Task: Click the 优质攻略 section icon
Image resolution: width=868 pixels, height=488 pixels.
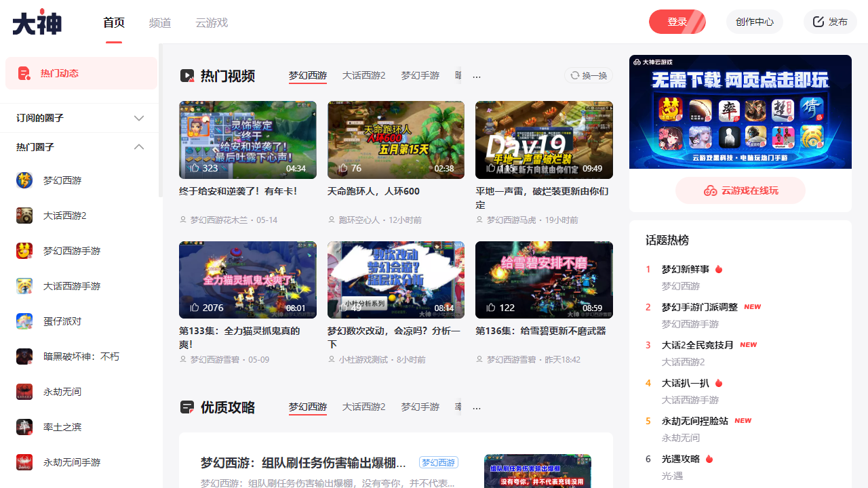Action: [x=186, y=407]
